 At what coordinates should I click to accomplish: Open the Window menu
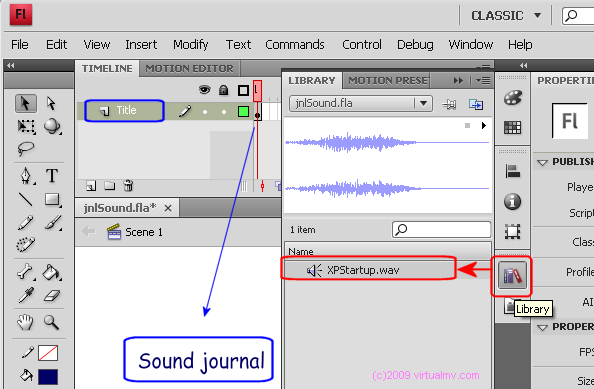[x=471, y=45]
